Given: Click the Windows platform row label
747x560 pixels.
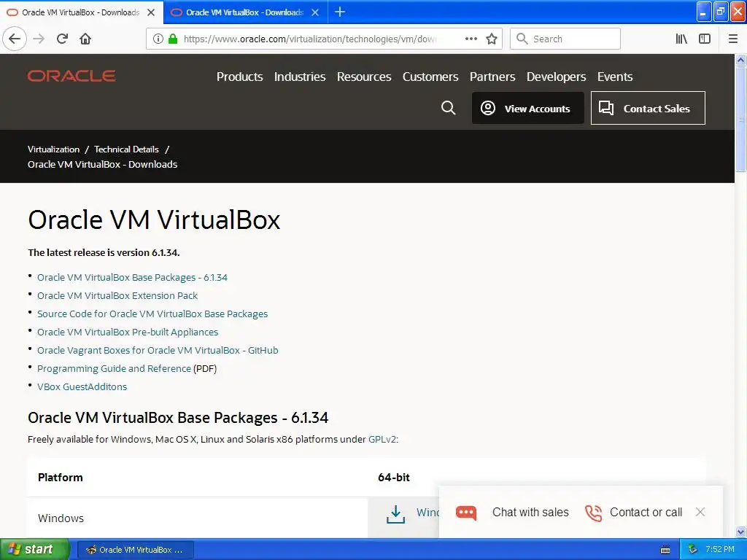Looking at the screenshot, I should click(x=61, y=518).
